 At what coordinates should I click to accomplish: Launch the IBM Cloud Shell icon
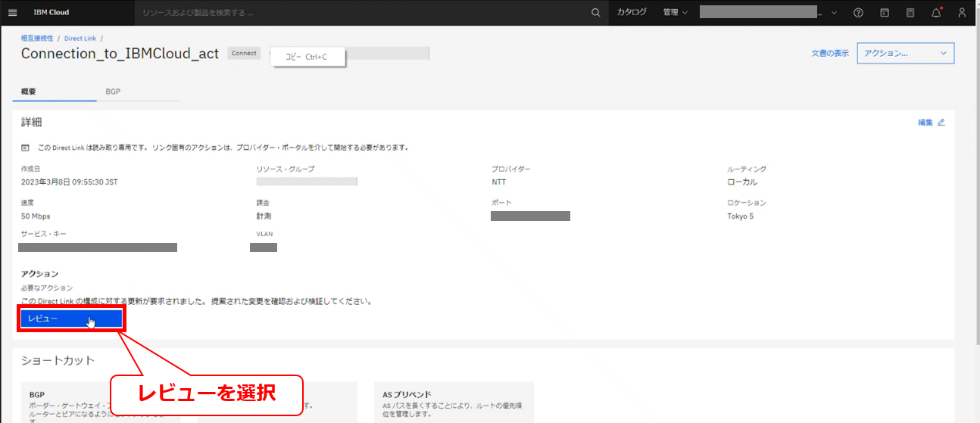tap(884, 12)
